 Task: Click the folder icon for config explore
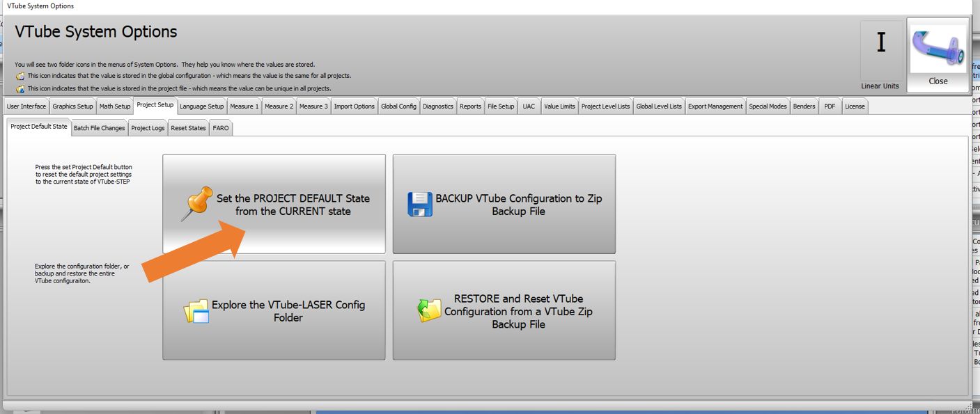196,311
